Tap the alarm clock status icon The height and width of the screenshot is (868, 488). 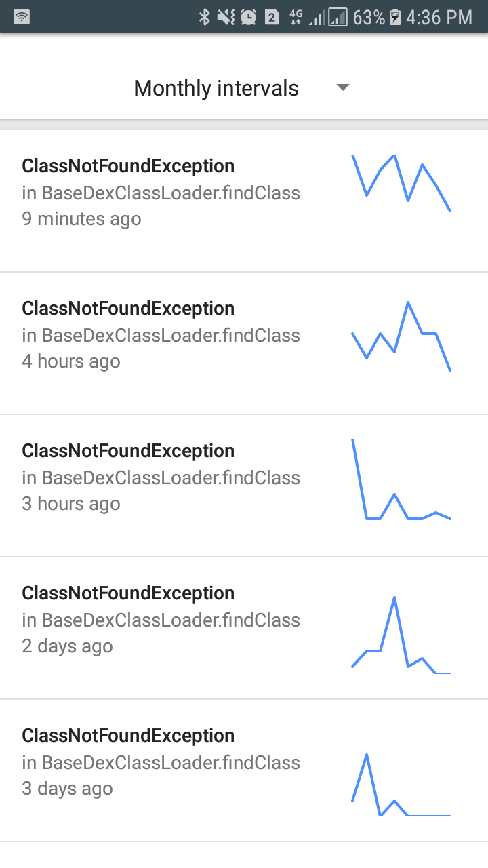pyautogui.click(x=248, y=17)
